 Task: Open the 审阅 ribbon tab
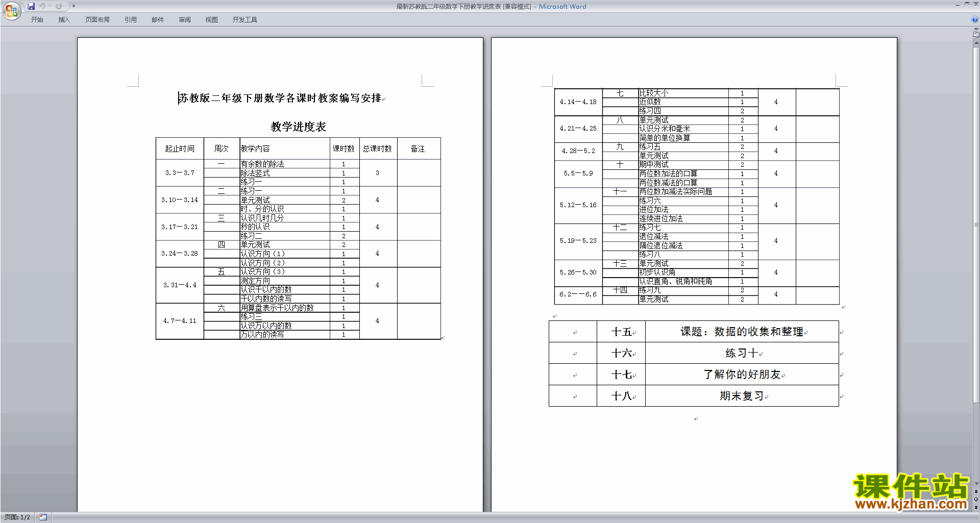(x=185, y=20)
